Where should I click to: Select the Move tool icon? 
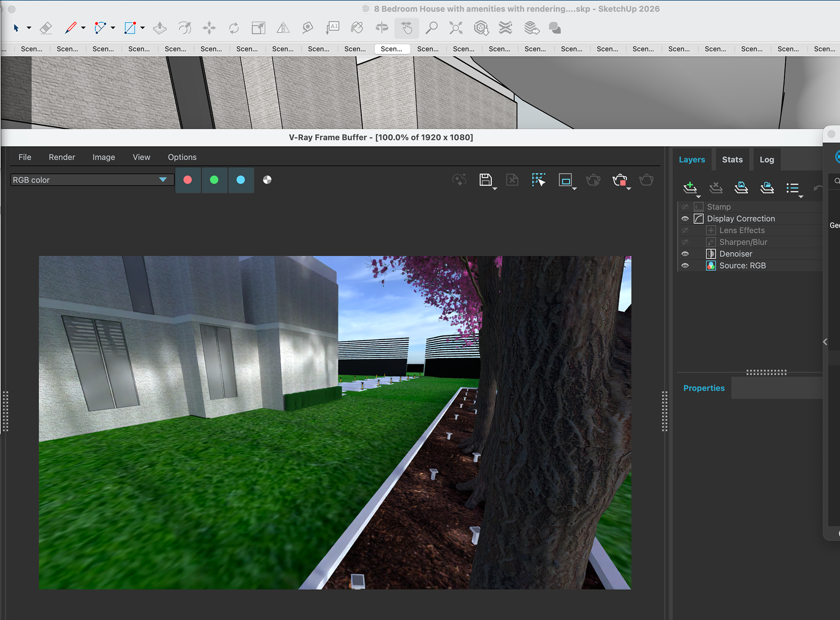pyautogui.click(x=209, y=28)
